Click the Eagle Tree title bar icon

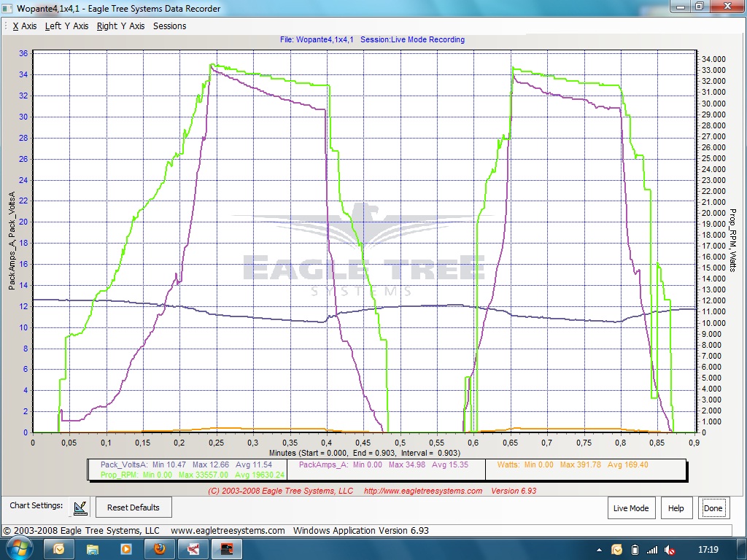coord(7,9)
